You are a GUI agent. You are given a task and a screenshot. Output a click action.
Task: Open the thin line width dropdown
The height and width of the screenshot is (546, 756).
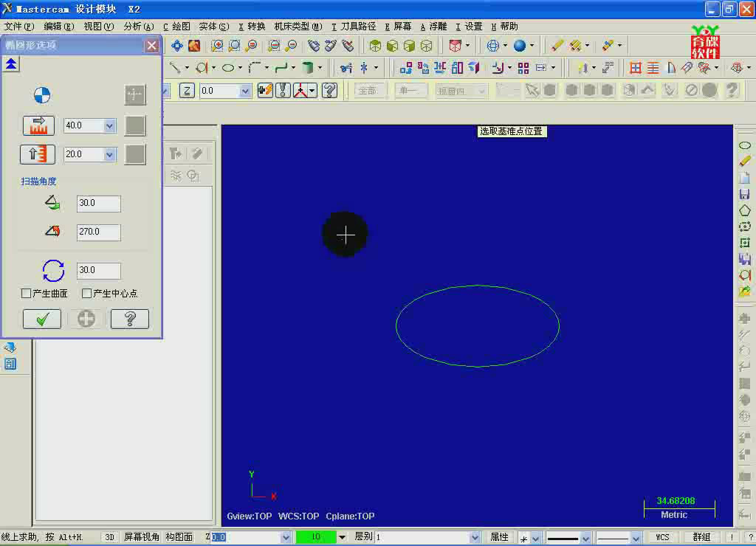636,538
